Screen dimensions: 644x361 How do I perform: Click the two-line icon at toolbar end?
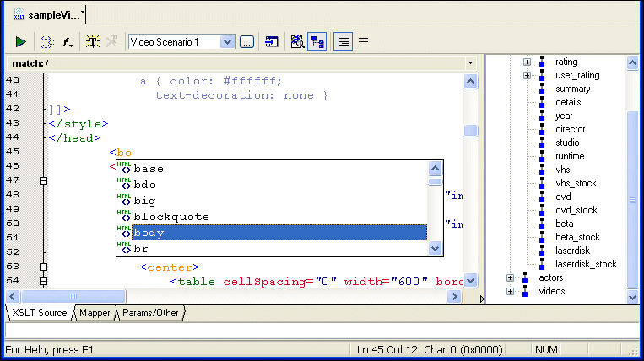(x=364, y=40)
